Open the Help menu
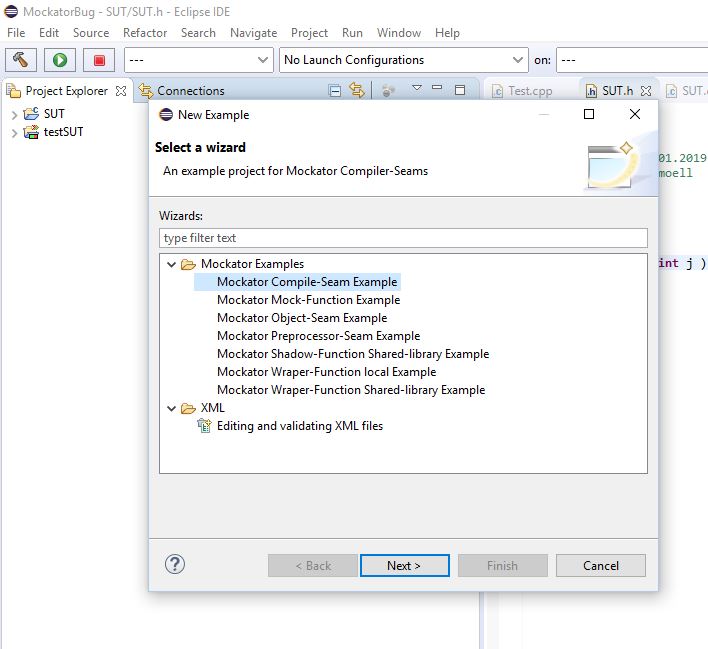This screenshot has height=649, width=708. [447, 33]
